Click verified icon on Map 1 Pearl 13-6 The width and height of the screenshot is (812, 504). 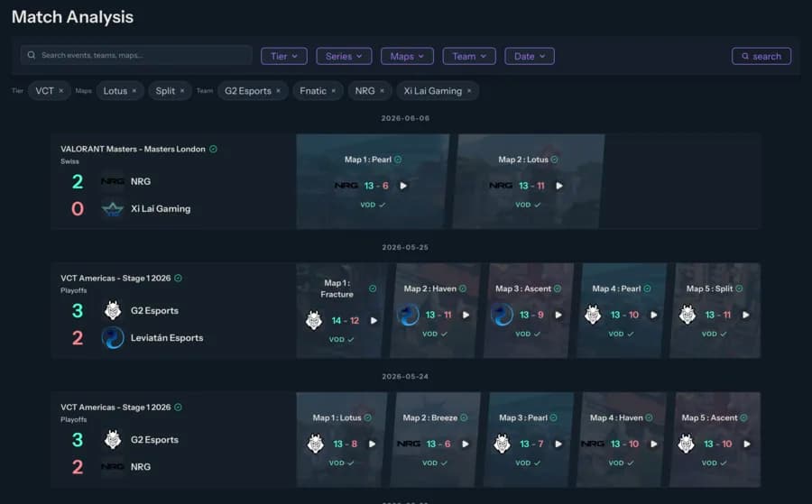coord(398,160)
